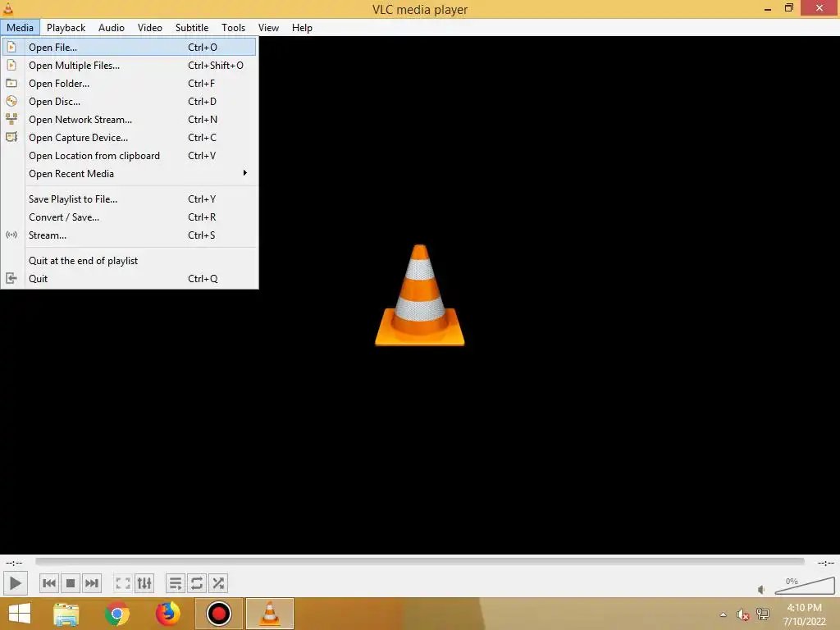
Task: Click the system tray volume icon
Action: point(742,614)
